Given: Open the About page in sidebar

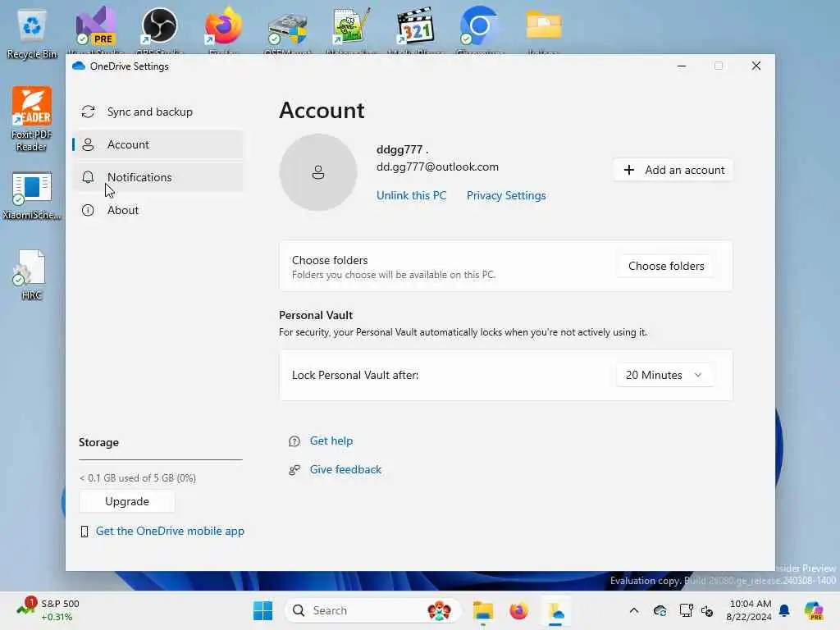Looking at the screenshot, I should click(158, 210).
